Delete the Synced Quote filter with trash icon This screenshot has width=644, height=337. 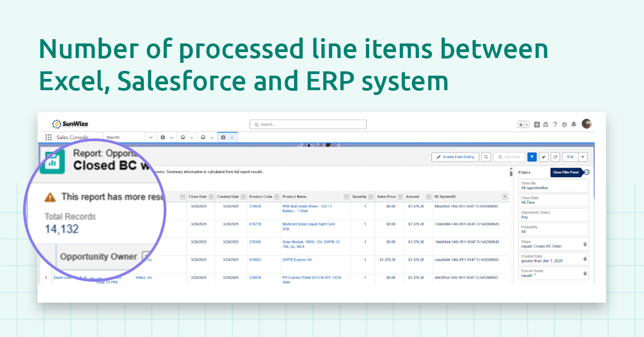(585, 273)
